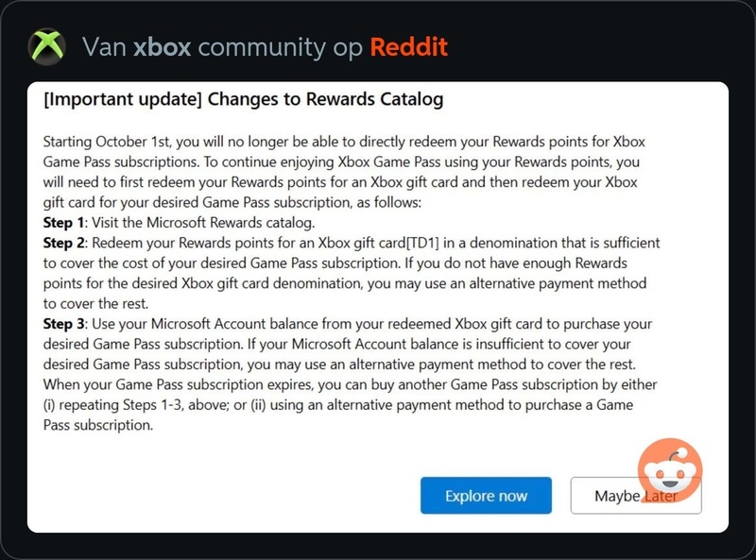Click the bold Step 3 label

65,325
